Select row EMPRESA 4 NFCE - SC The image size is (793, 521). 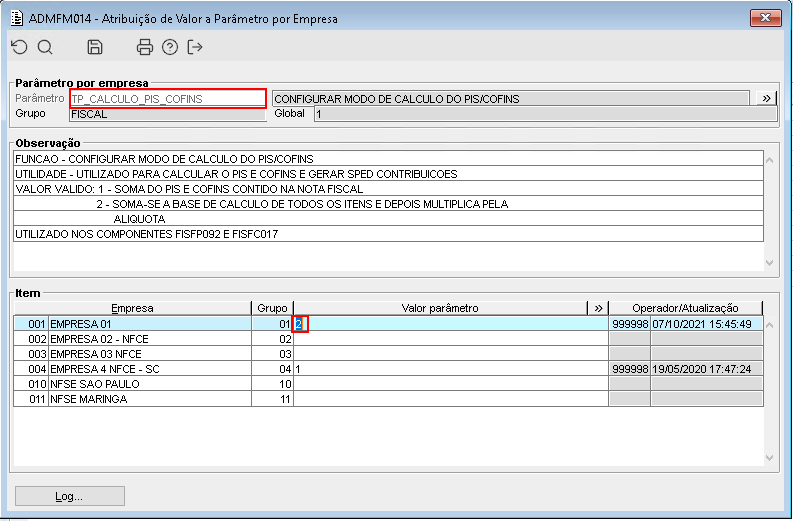tap(388, 369)
